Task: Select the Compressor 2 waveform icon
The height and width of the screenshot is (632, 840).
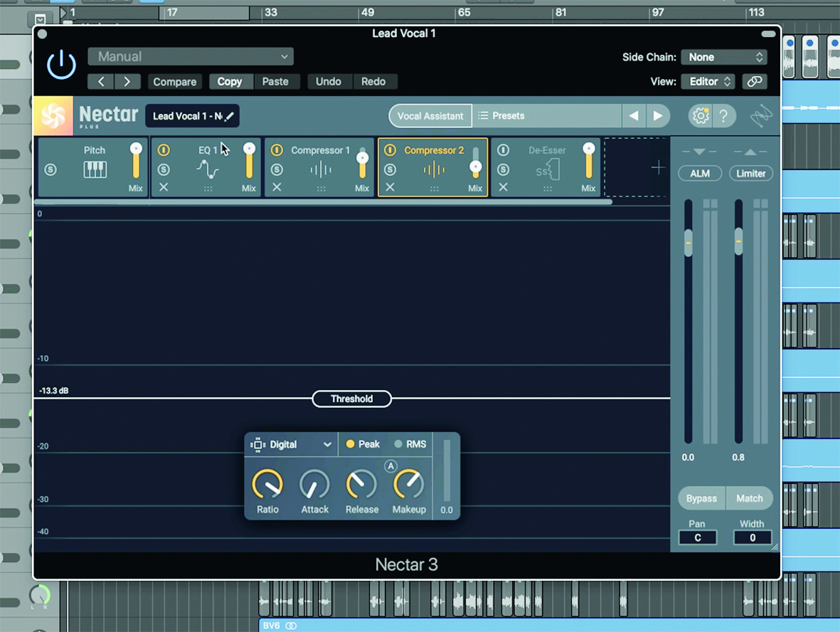Action: [x=434, y=170]
